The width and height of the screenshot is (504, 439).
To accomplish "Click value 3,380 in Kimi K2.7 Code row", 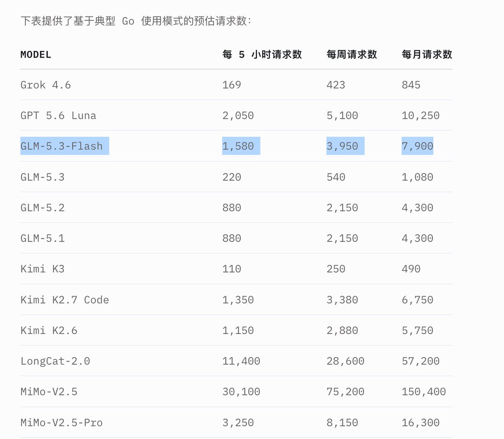I will point(342,300).
